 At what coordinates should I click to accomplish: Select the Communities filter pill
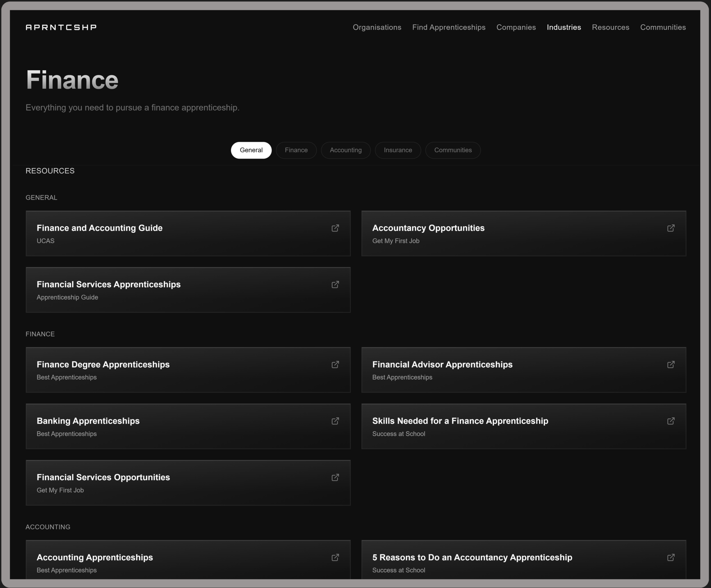point(453,150)
